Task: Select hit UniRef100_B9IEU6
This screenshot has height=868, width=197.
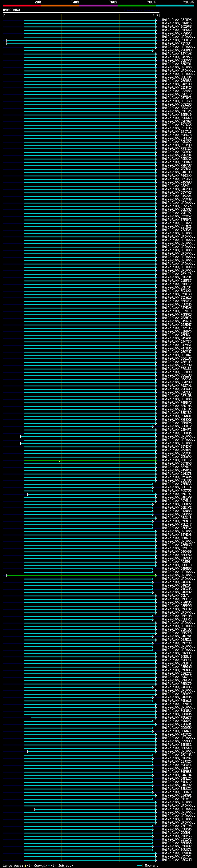Action: point(177,128)
